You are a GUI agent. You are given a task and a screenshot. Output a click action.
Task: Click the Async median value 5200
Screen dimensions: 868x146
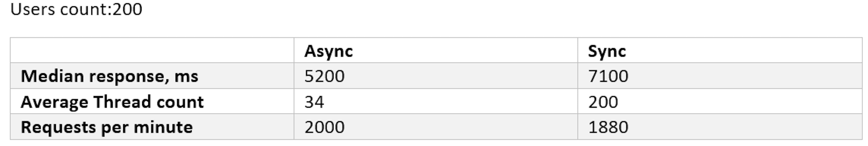[324, 76]
